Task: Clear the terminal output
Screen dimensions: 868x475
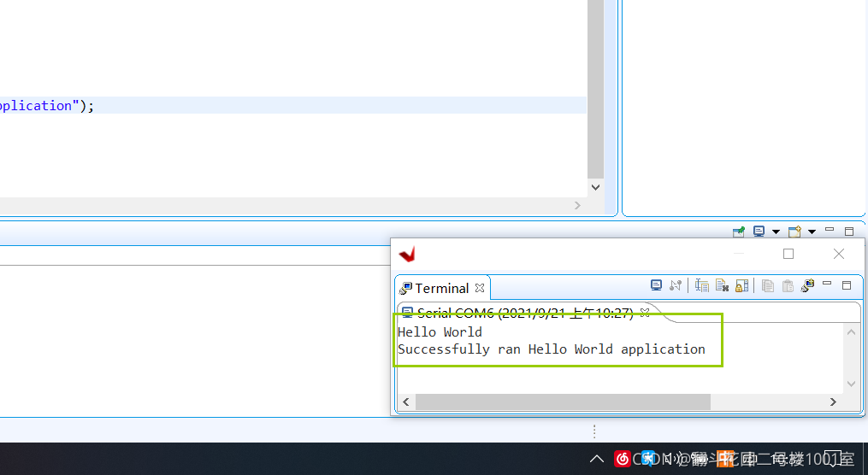Action: coord(722,285)
